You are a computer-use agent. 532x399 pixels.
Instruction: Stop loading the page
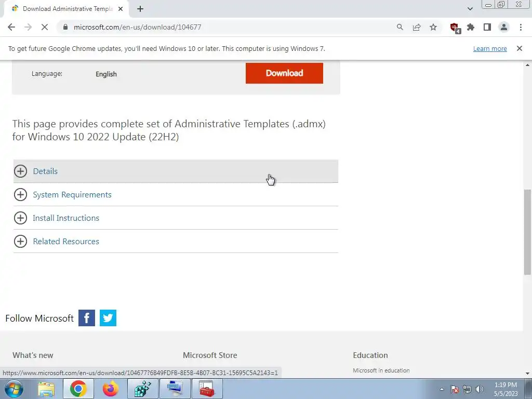(x=45, y=27)
